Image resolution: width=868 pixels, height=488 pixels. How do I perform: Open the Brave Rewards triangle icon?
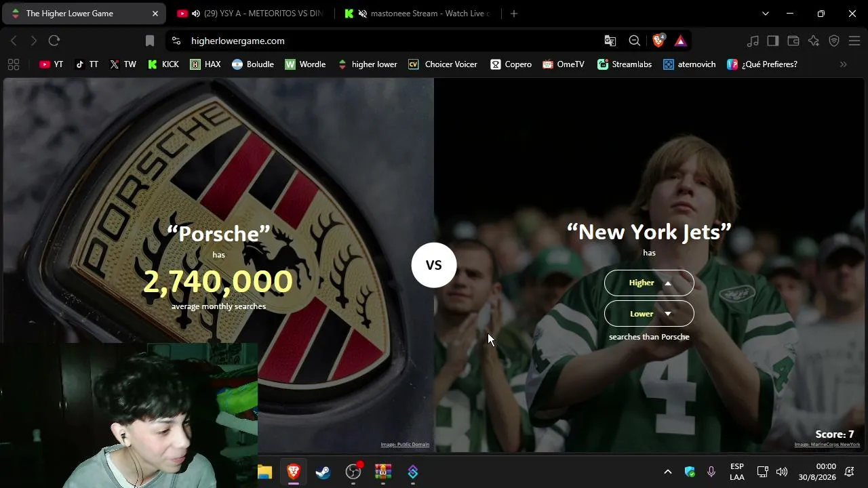[680, 41]
